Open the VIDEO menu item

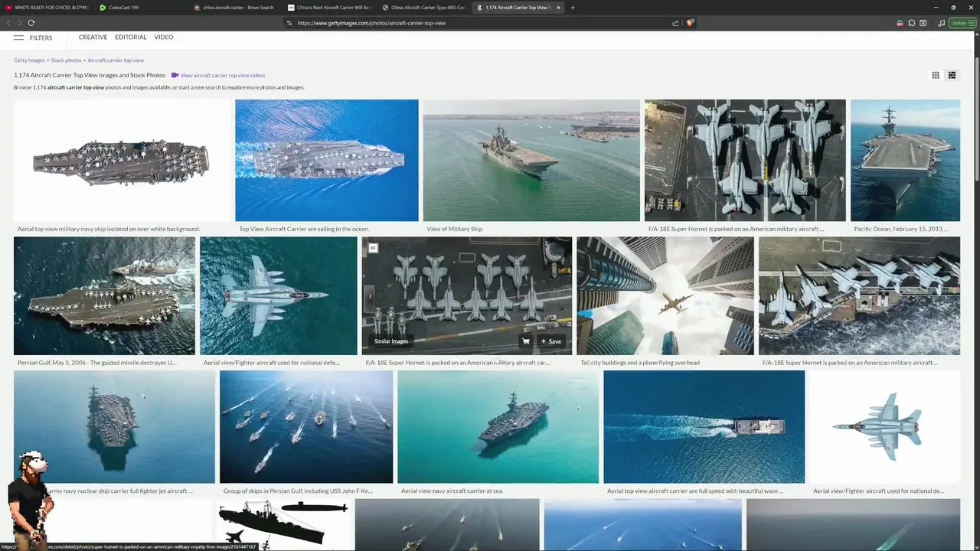(163, 37)
